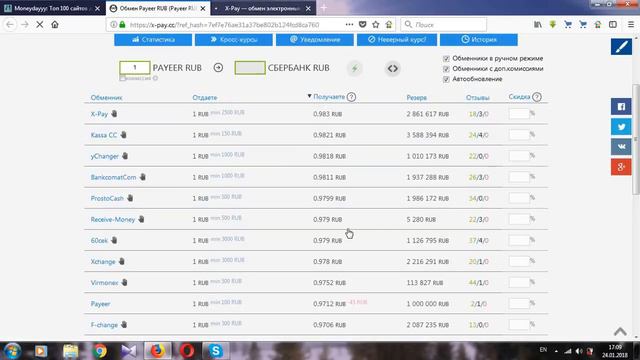Image resolution: width=640 pixels, height=360 pixels.
Task: Go to browser home page
Action: tap(55, 24)
